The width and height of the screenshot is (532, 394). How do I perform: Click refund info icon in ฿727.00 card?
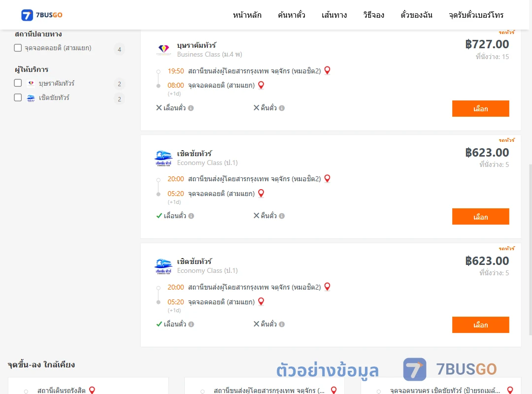click(x=282, y=108)
